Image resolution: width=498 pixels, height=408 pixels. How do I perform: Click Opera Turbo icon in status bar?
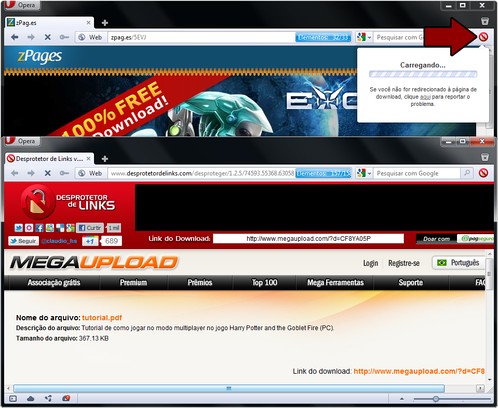coord(66,398)
